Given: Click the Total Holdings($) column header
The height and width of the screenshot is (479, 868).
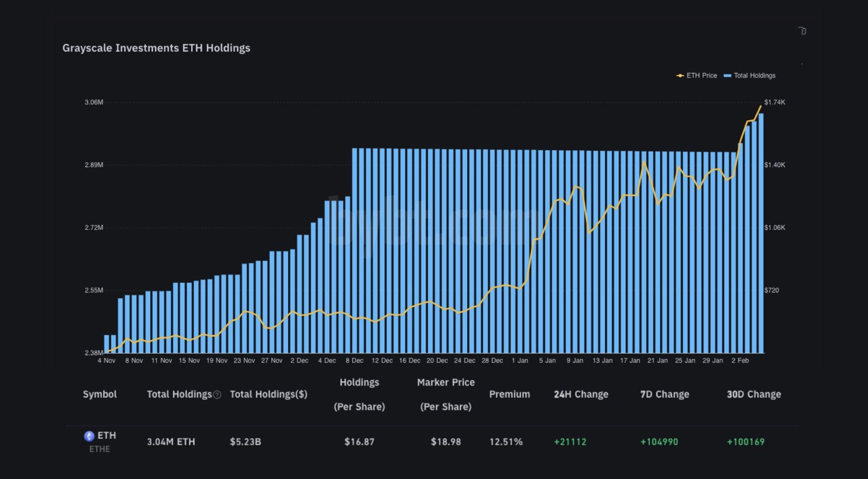Looking at the screenshot, I should click(x=269, y=394).
